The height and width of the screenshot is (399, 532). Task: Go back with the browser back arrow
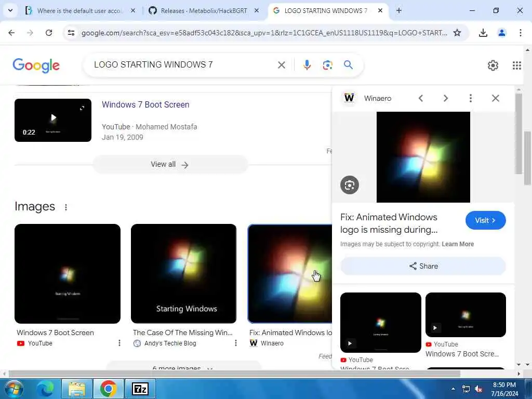pyautogui.click(x=11, y=33)
